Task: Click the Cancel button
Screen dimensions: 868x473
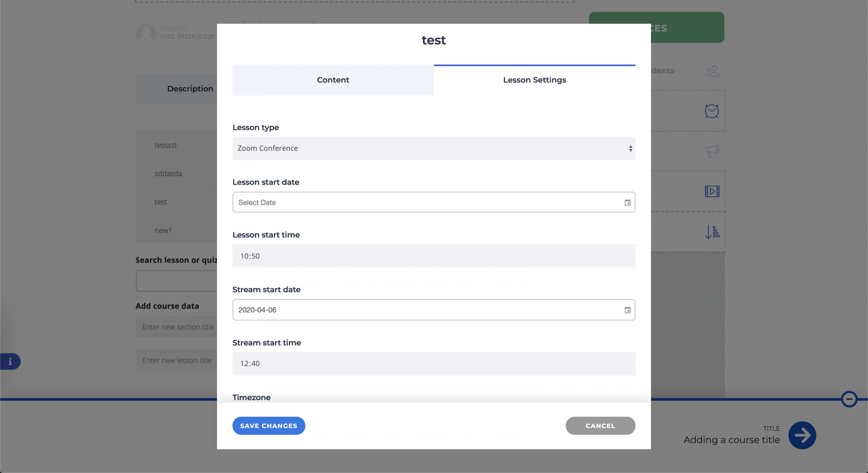Action: pyautogui.click(x=600, y=426)
